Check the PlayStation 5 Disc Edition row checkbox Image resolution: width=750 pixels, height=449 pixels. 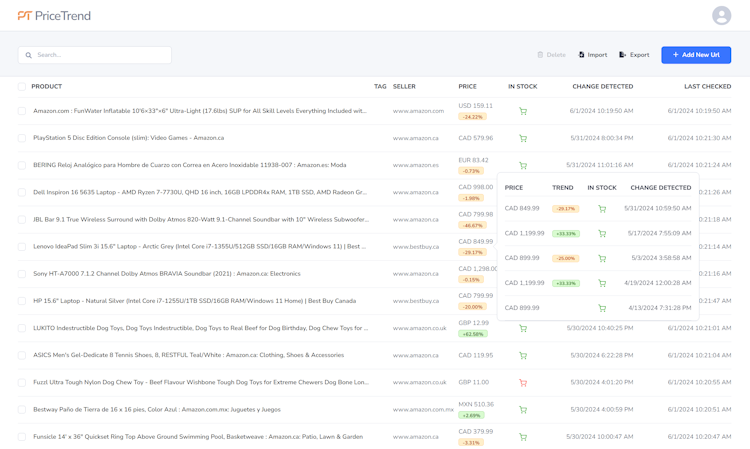click(22, 138)
